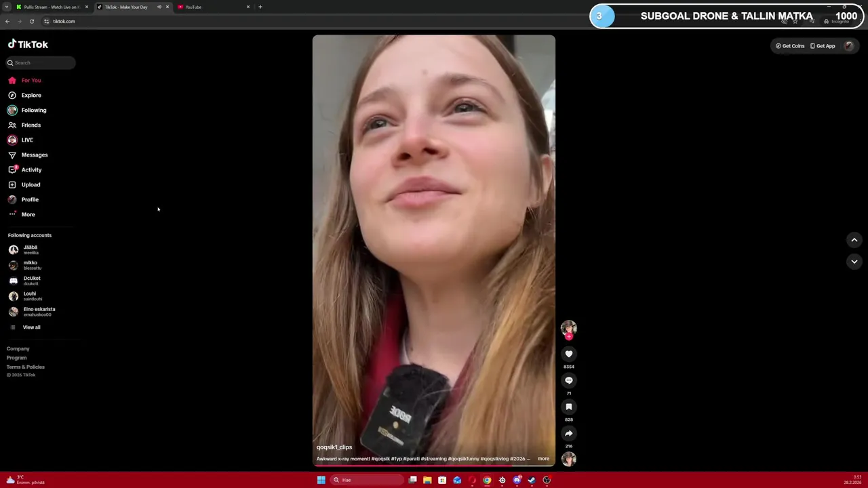Click the #qoqsik hashtag in caption
Image resolution: width=868 pixels, height=488 pixels.
(380, 459)
